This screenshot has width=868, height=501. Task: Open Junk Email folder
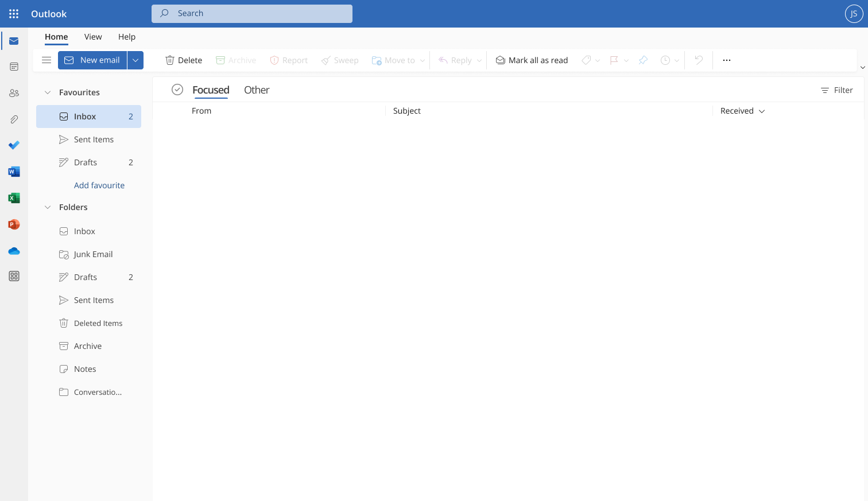coord(88,254)
